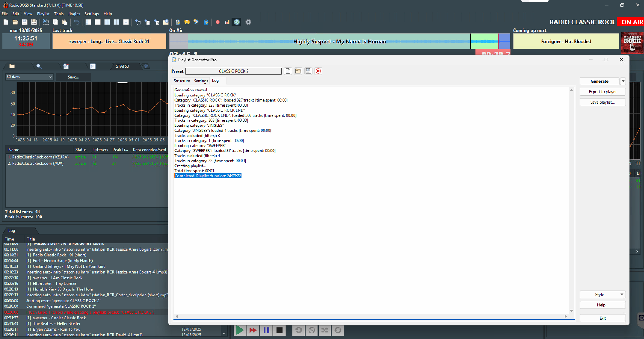Open the Playlist Generator toolbar icon
644x339 pixels.
pos(177,22)
